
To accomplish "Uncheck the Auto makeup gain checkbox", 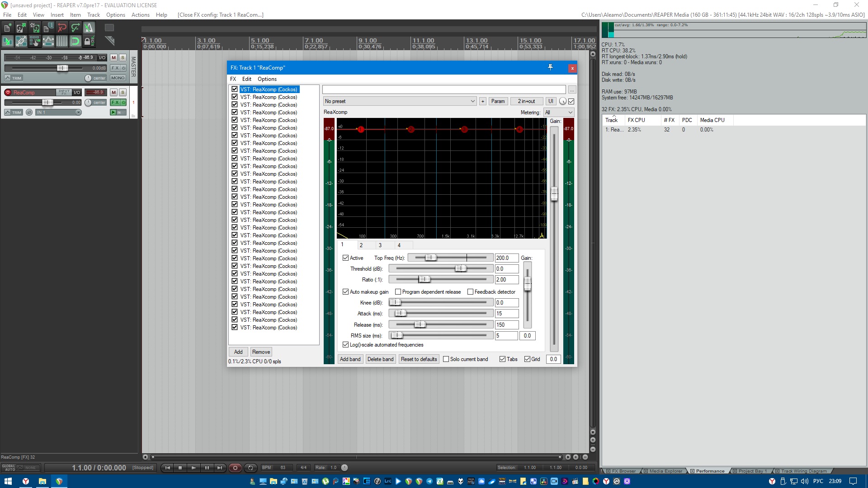I will coord(346,292).
